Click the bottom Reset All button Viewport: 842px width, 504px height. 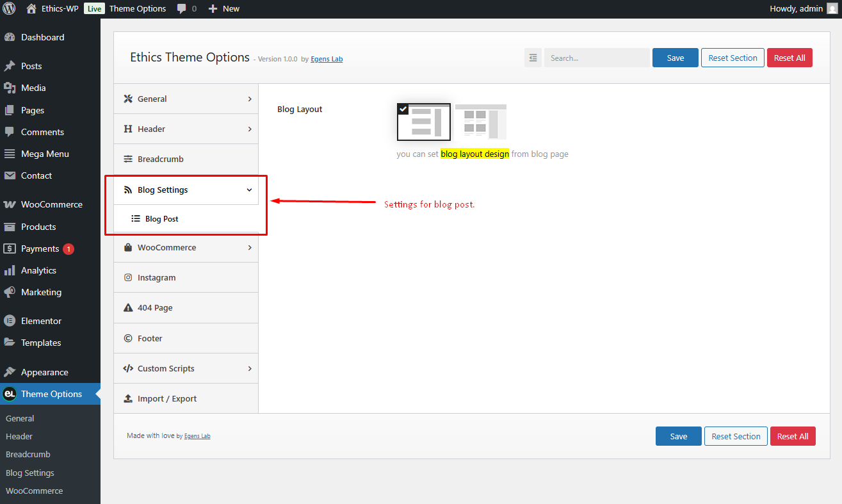coord(793,436)
